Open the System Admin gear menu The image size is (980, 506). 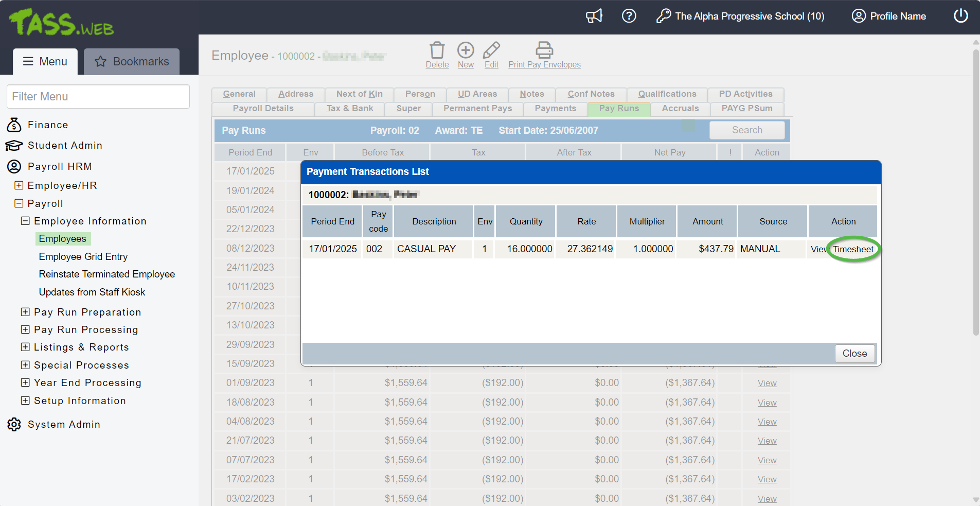pyautogui.click(x=14, y=424)
